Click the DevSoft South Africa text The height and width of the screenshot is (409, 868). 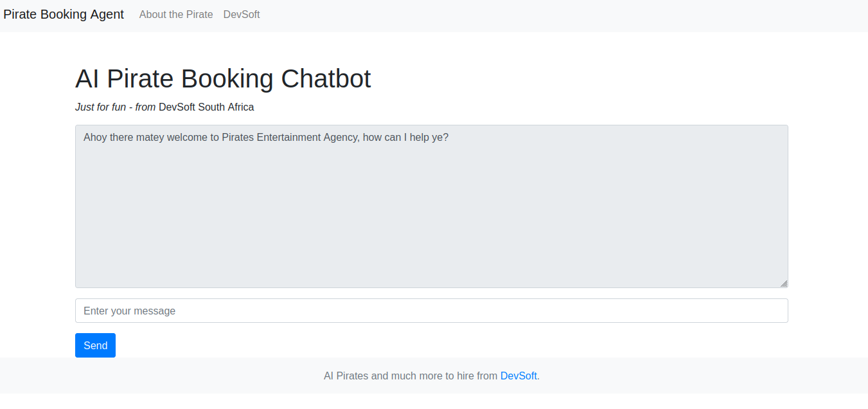(x=206, y=107)
